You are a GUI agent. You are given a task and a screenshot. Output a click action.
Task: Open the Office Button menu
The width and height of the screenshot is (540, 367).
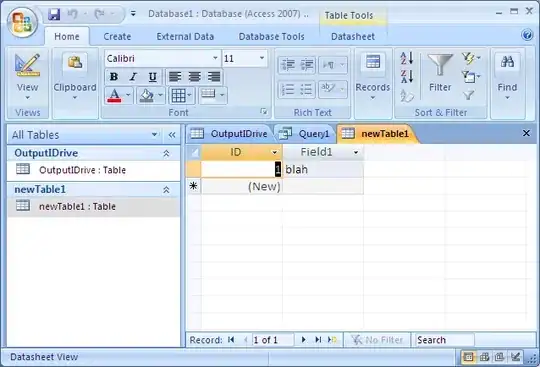coord(22,22)
